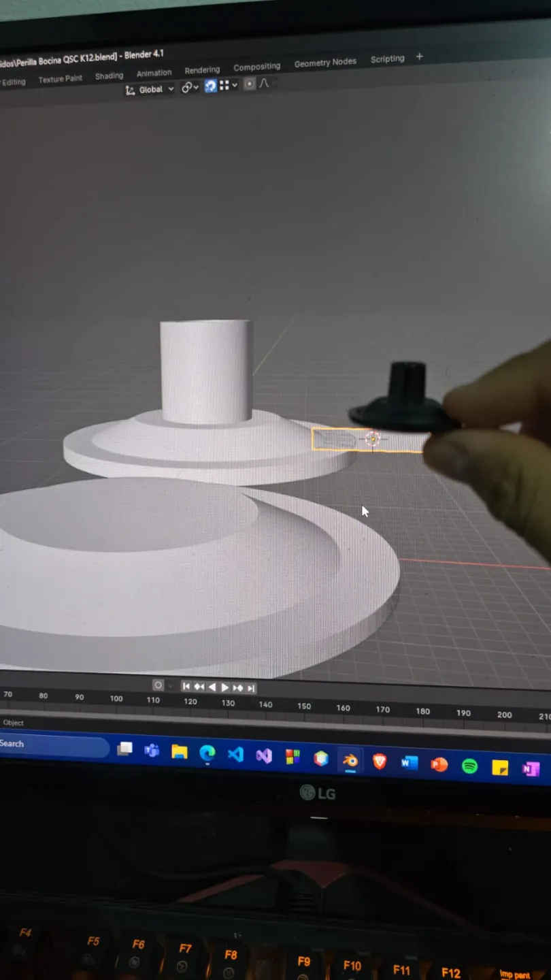Image resolution: width=551 pixels, height=980 pixels.
Task: Open the Pivot Point dropdown
Action: tap(190, 87)
